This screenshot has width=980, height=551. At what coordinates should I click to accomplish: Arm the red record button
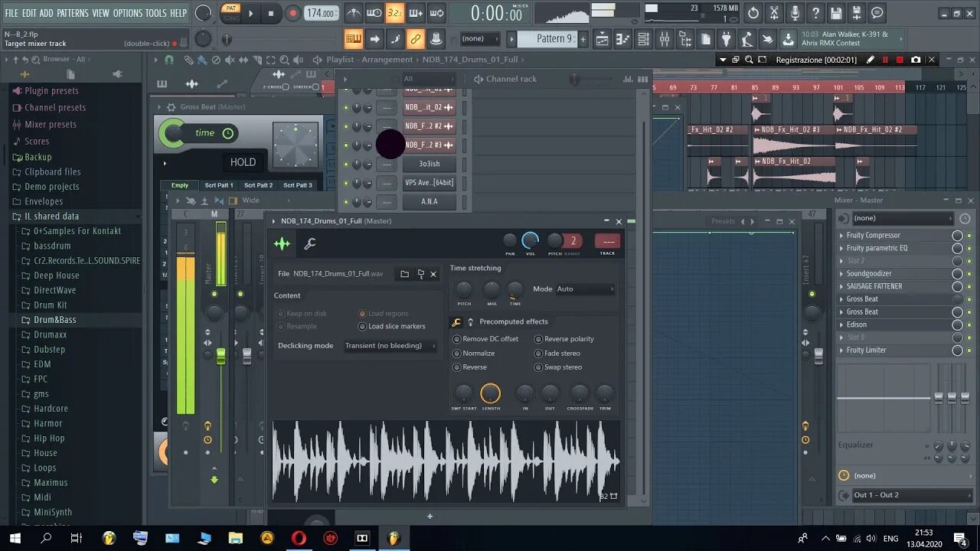click(292, 13)
